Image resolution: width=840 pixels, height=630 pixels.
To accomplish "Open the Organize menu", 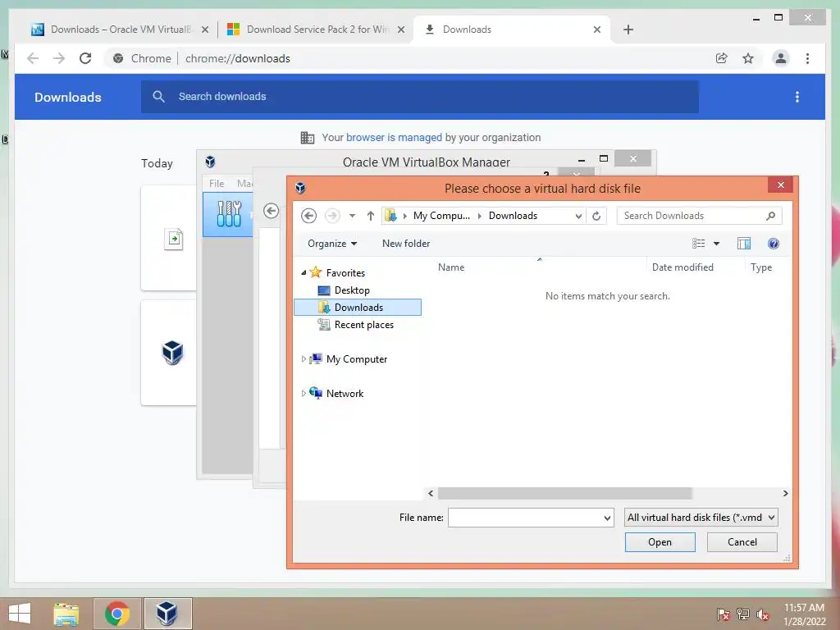I will [x=331, y=244].
